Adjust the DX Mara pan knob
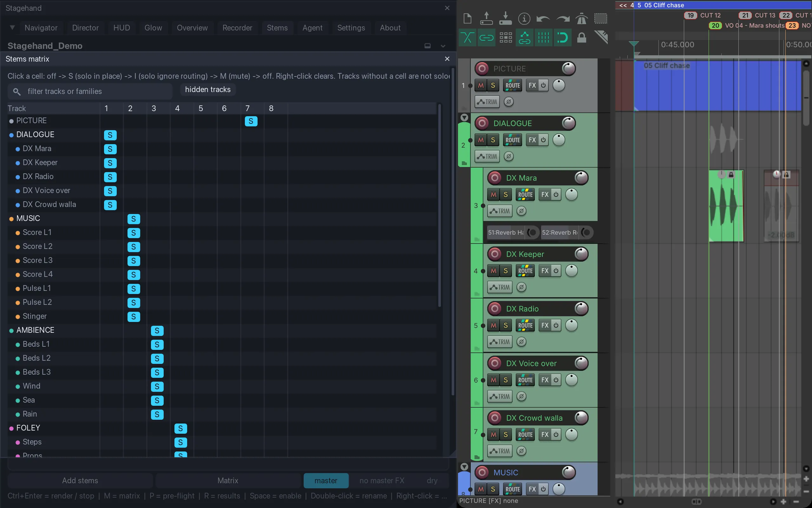The height and width of the screenshot is (508, 812). [x=572, y=195]
